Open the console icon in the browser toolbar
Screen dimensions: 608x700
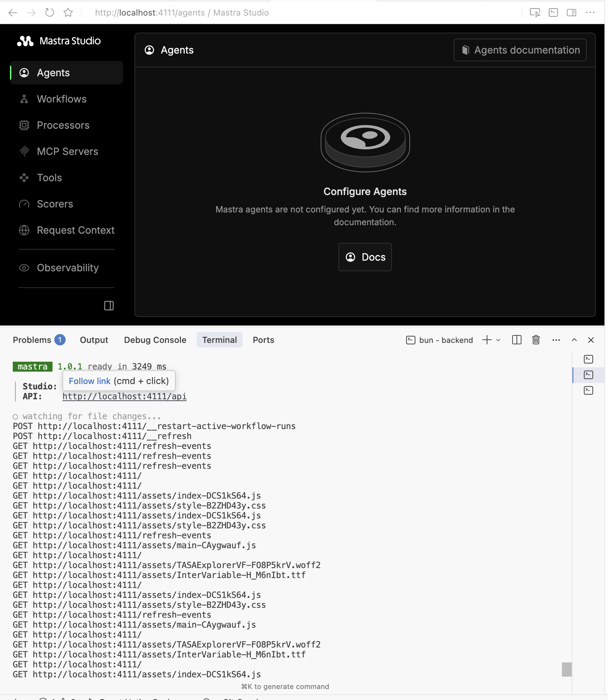point(553,13)
